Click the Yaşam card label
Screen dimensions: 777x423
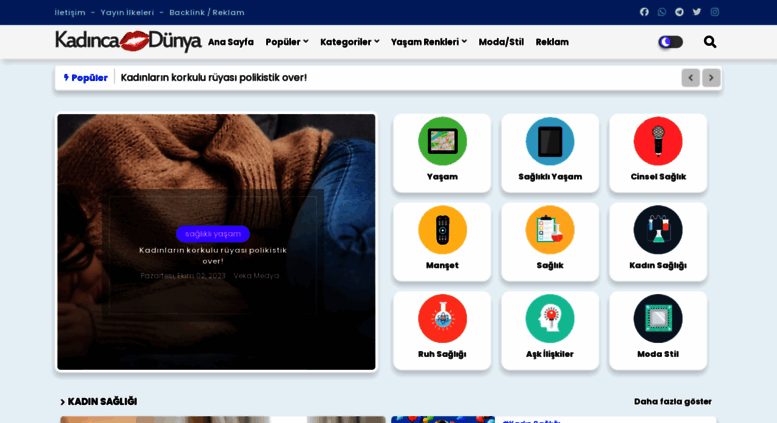pos(442,177)
